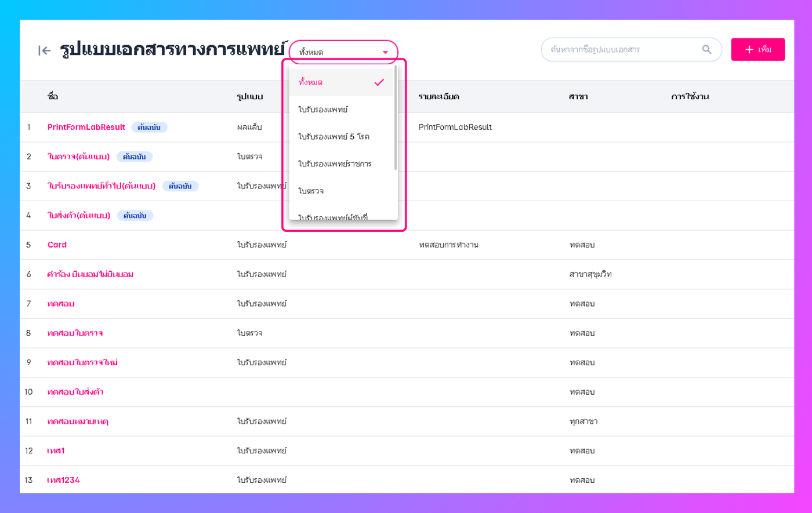Click ใบตรวจ format cell in row 2
The image size is (812, 513).
click(250, 157)
